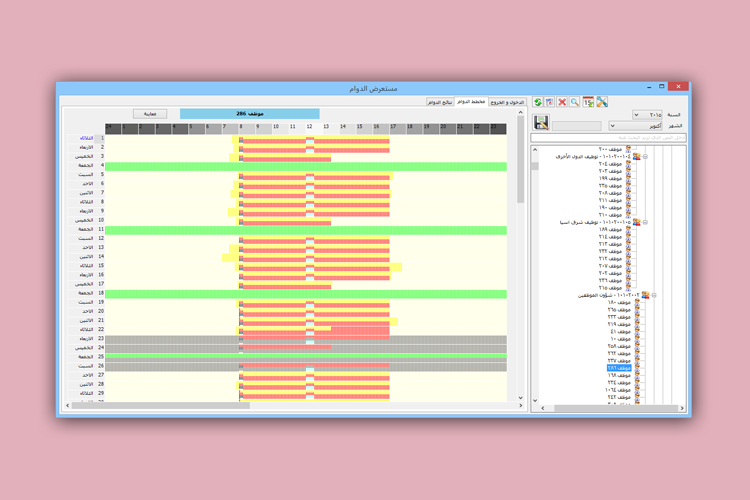Click the magnifier search icon
This screenshot has height=500, width=750.
575,102
